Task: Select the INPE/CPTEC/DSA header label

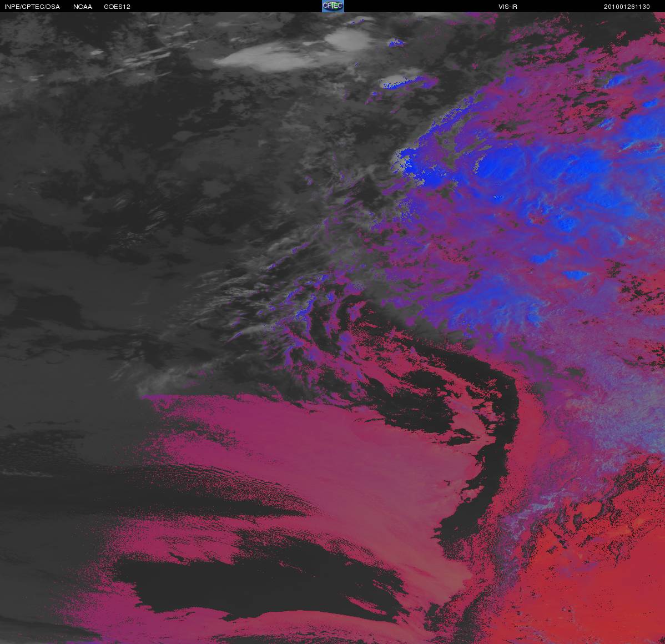Action: point(32,7)
